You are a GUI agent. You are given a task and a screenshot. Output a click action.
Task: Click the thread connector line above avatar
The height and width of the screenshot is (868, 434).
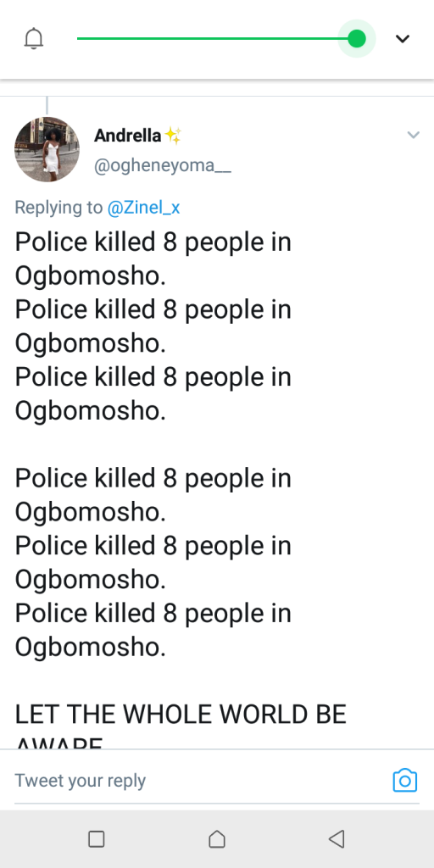pos(47,105)
